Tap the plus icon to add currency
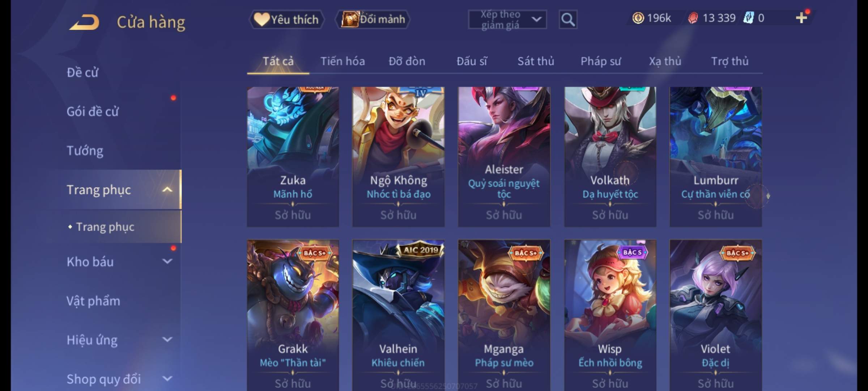 pos(801,18)
